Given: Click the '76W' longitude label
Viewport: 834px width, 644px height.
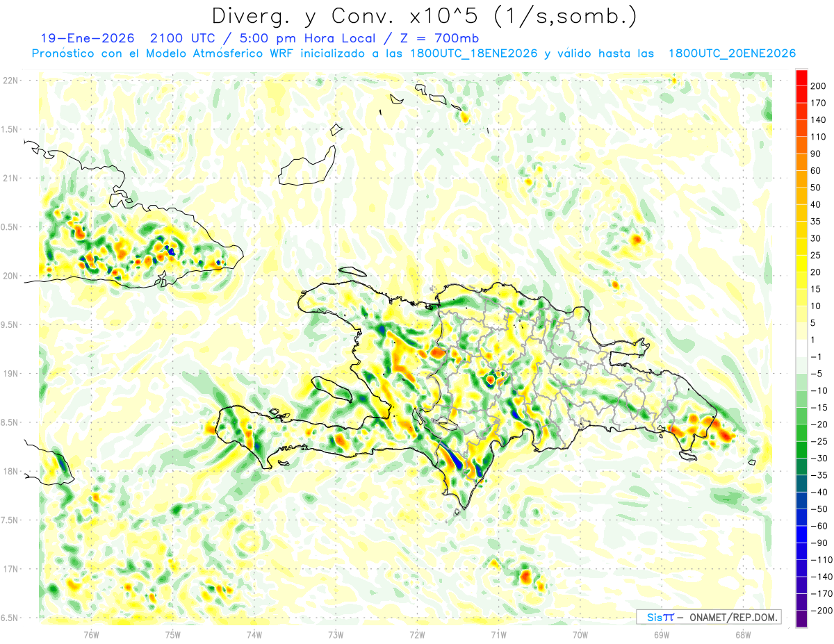Looking at the screenshot, I should click(x=91, y=635).
